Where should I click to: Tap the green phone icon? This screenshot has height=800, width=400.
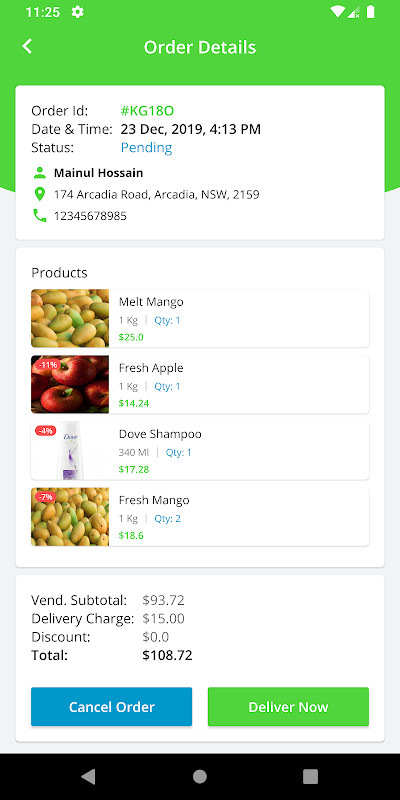pos(39,216)
